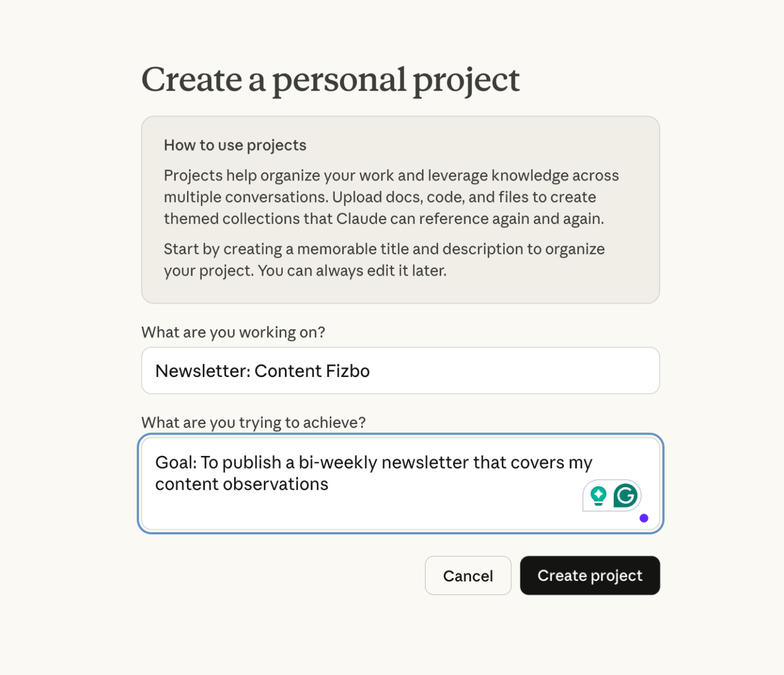Click the label 'What are you working on?'

(233, 332)
